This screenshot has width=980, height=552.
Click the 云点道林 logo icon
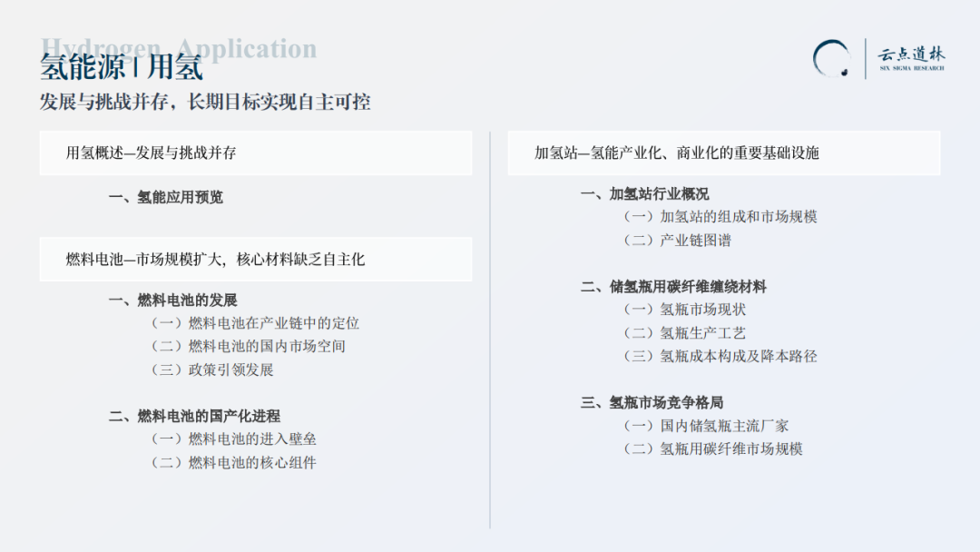point(831,58)
